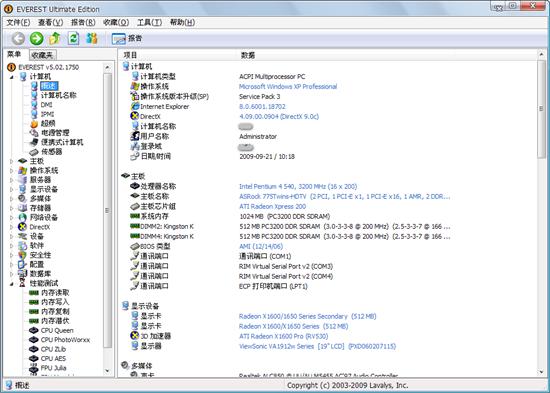Collapse the 性能测试 benchmark tree node
Image resolution: width=550 pixels, height=393 pixels.
12,284
